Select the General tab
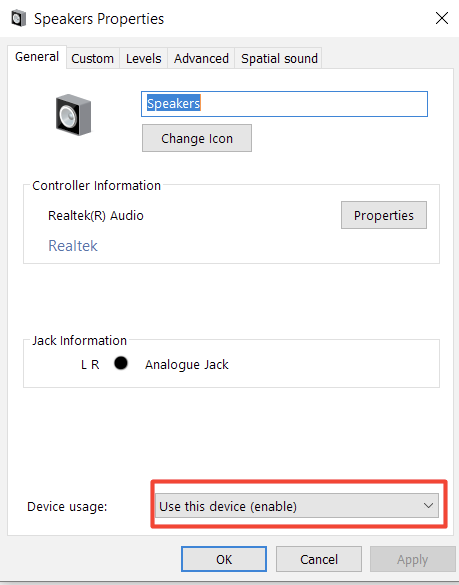Image resolution: width=459 pixels, height=585 pixels. tap(37, 57)
